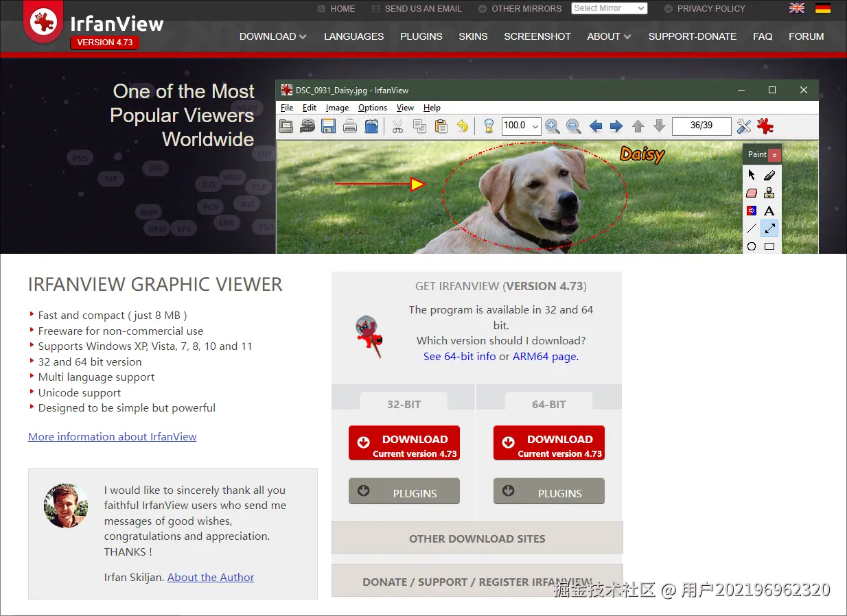
Task: Follow the 'ARM64 page' link
Action: click(x=546, y=357)
